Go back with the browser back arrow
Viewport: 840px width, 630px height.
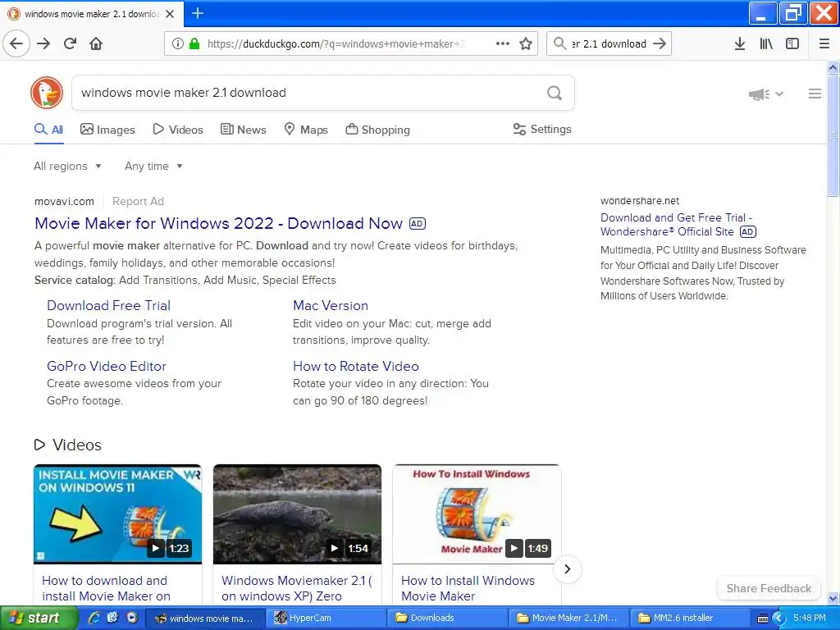tap(16, 43)
